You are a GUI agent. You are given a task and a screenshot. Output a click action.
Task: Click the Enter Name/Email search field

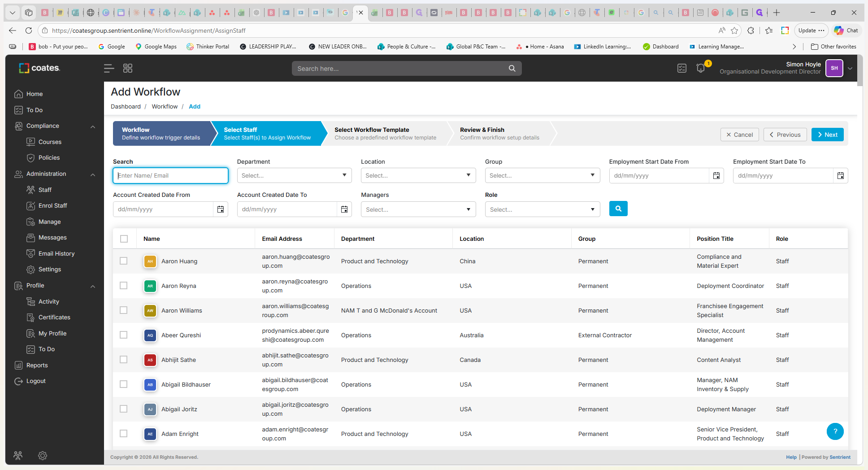tap(170, 175)
